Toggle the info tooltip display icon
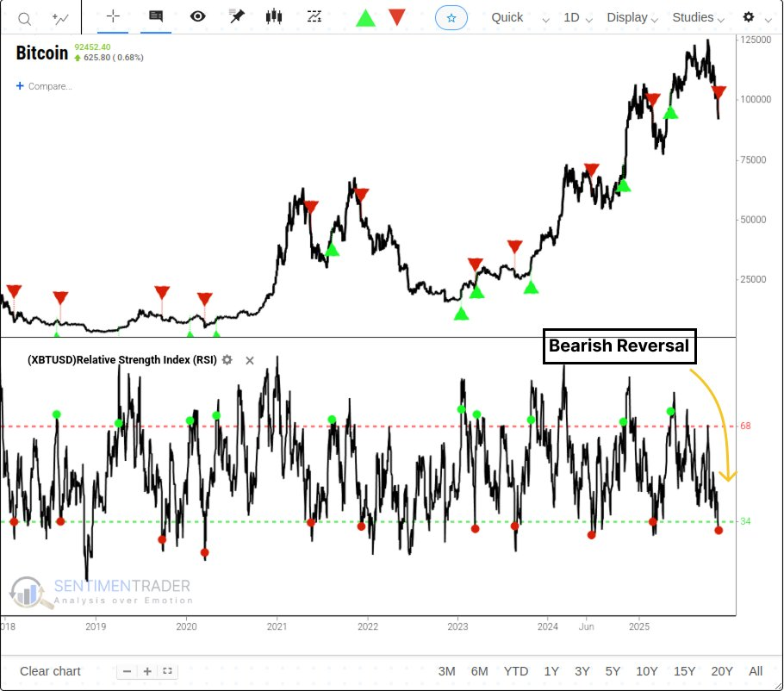Screen dimensions: 784x691 pyautogui.click(x=156, y=16)
